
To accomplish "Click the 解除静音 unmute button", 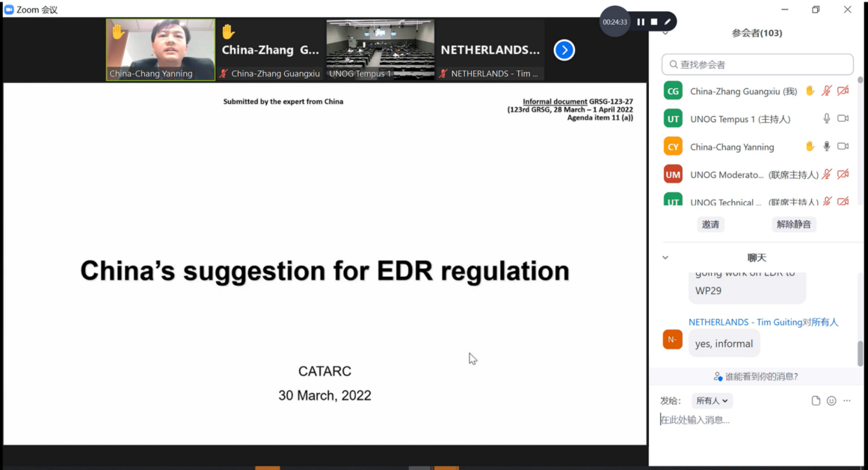I will click(x=793, y=224).
